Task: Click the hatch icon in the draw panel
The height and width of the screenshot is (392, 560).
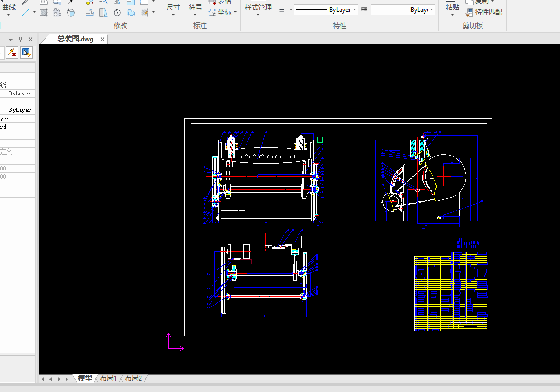Action: point(44,12)
